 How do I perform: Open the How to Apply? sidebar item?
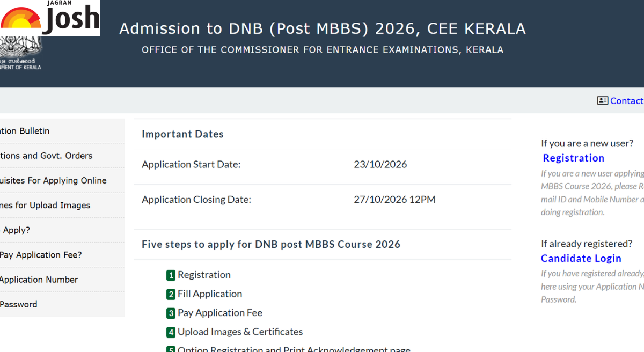click(62, 230)
